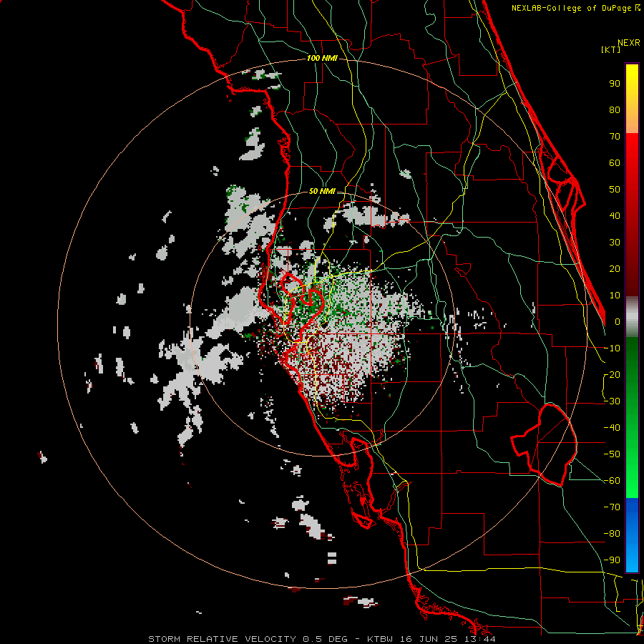
Task: Click the -10 knot scale label
Action: click(x=612, y=348)
